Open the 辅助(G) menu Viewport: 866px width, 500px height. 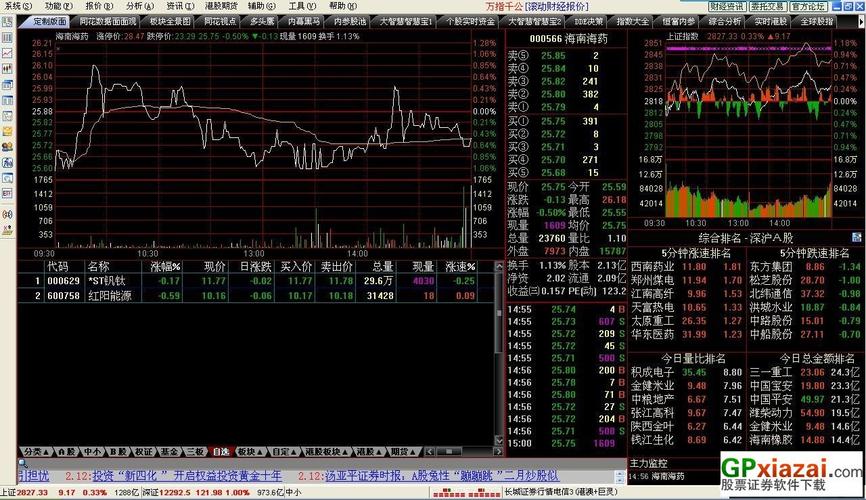click(262, 6)
